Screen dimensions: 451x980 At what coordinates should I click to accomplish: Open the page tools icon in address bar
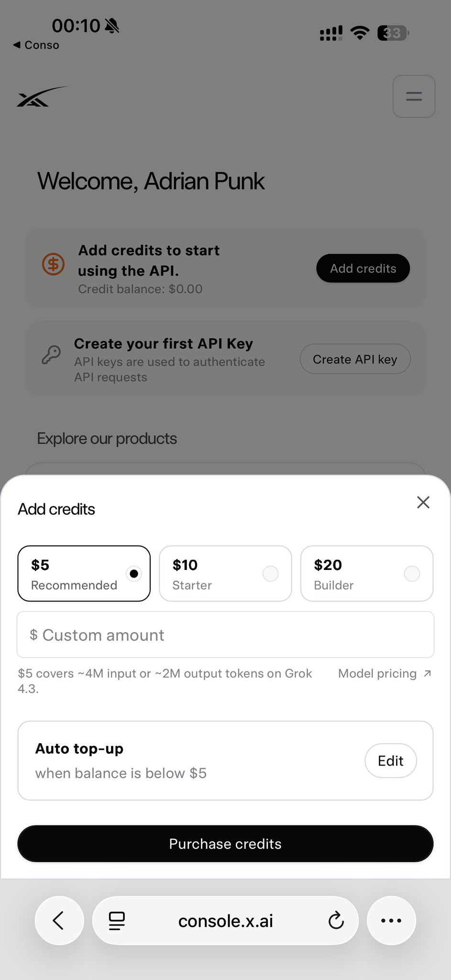(x=117, y=921)
